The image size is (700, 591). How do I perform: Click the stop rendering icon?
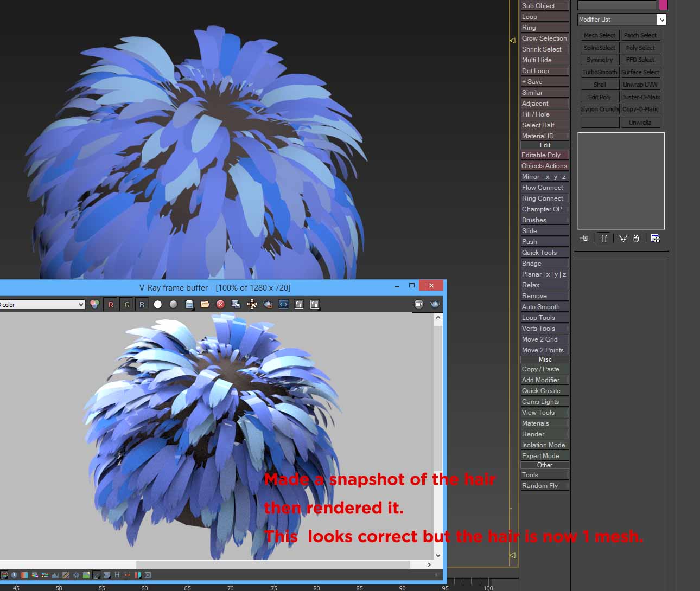click(419, 304)
